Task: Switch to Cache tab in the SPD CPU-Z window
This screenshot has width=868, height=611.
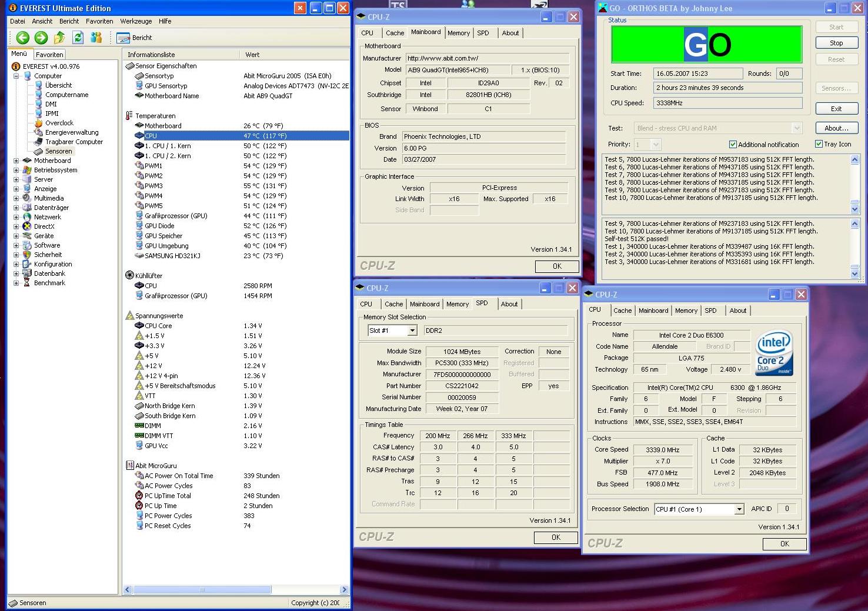Action: (x=393, y=304)
